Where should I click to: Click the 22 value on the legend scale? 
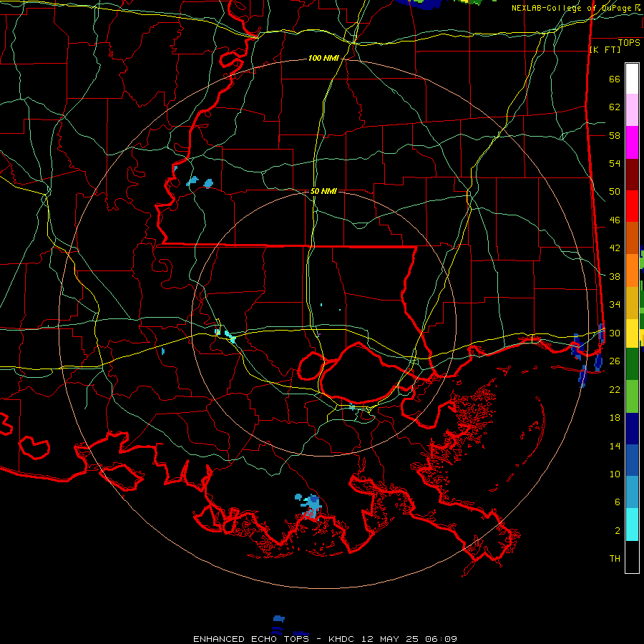615,390
